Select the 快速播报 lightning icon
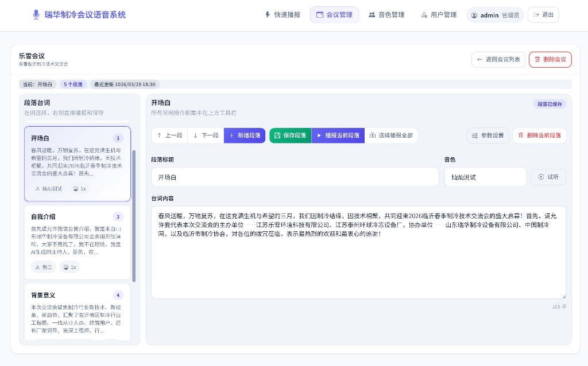588x366 pixels. pos(268,15)
